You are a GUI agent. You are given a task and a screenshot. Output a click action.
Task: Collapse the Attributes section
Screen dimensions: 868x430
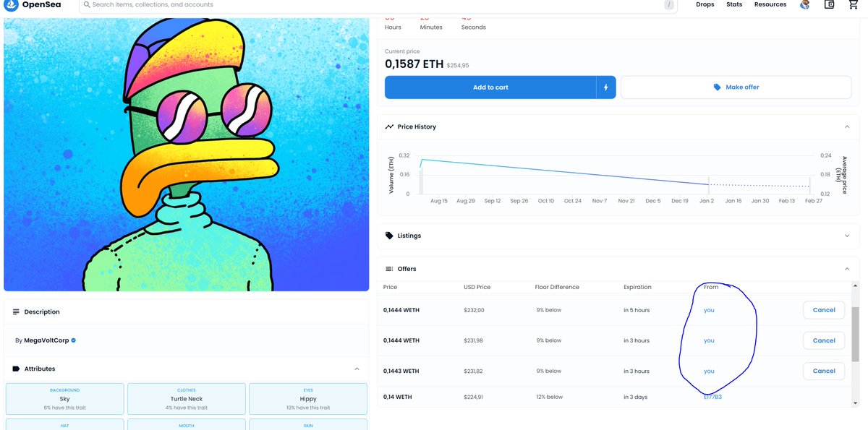(357, 369)
